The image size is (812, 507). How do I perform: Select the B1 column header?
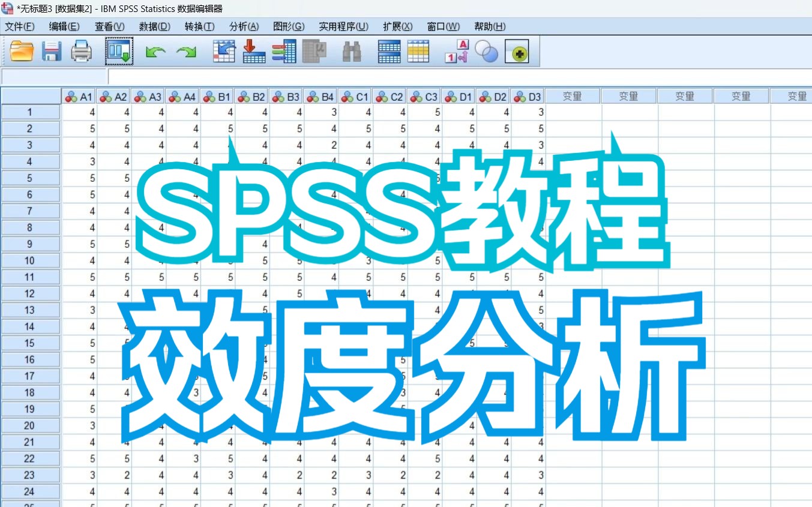click(217, 97)
